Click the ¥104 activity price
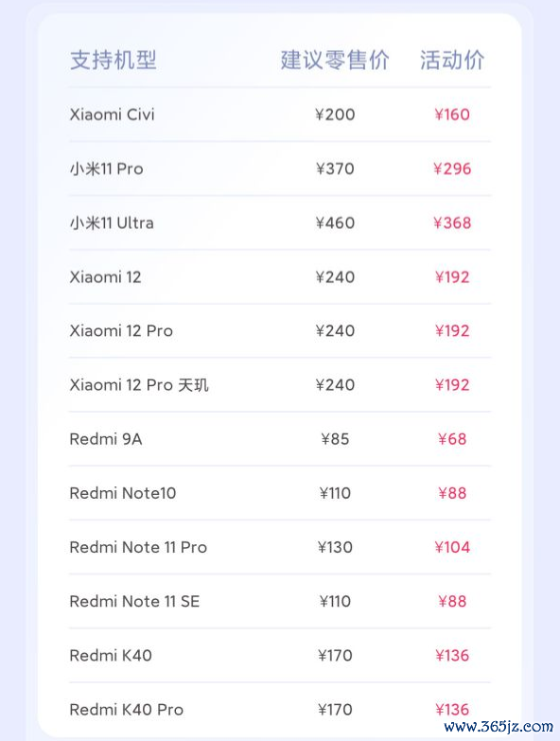Viewport: 560px width, 741px height. (x=452, y=547)
